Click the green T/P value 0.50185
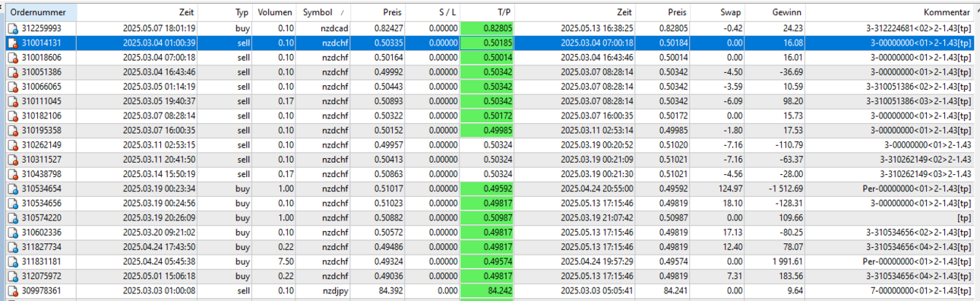Screen dimensions: 980x301 point(488,43)
